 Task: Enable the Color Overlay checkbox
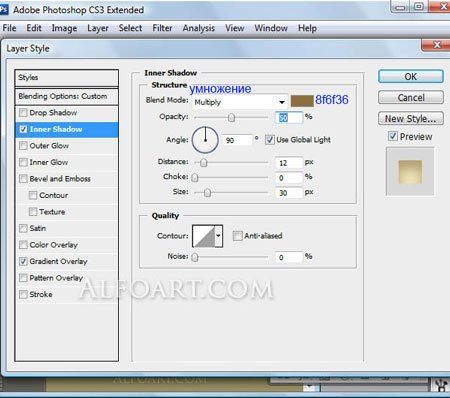click(x=23, y=245)
